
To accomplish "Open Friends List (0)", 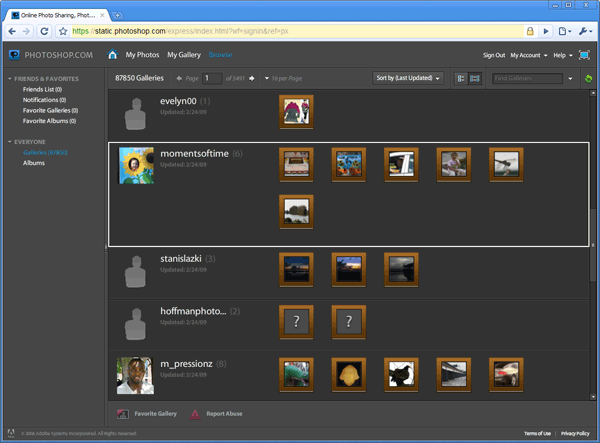I will click(42, 90).
